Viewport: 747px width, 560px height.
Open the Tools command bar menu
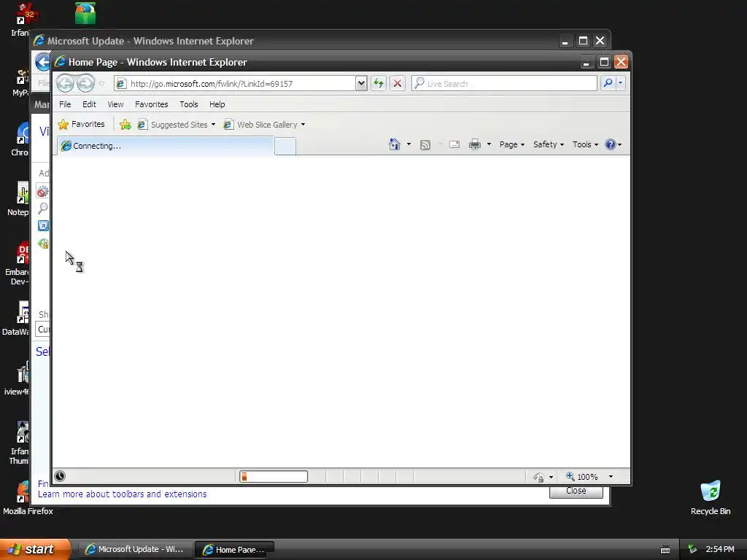pyautogui.click(x=585, y=144)
